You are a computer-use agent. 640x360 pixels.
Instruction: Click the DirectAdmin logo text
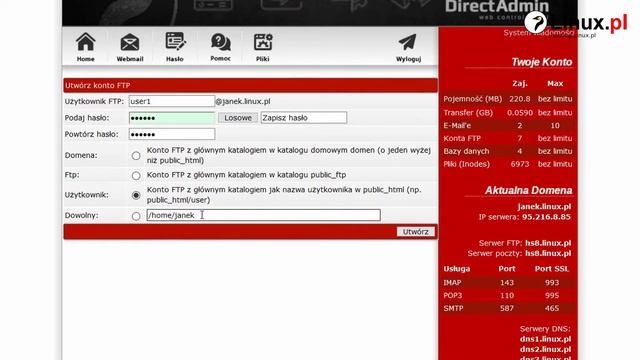497,7
